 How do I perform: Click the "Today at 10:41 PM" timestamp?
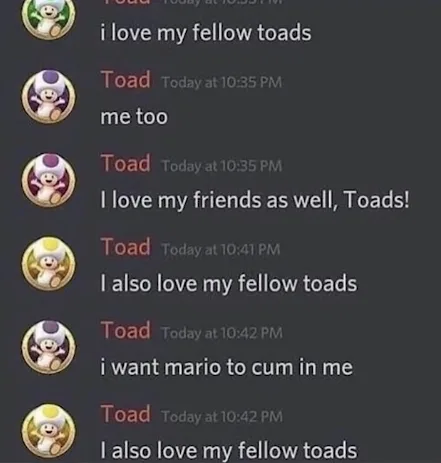[221, 249]
